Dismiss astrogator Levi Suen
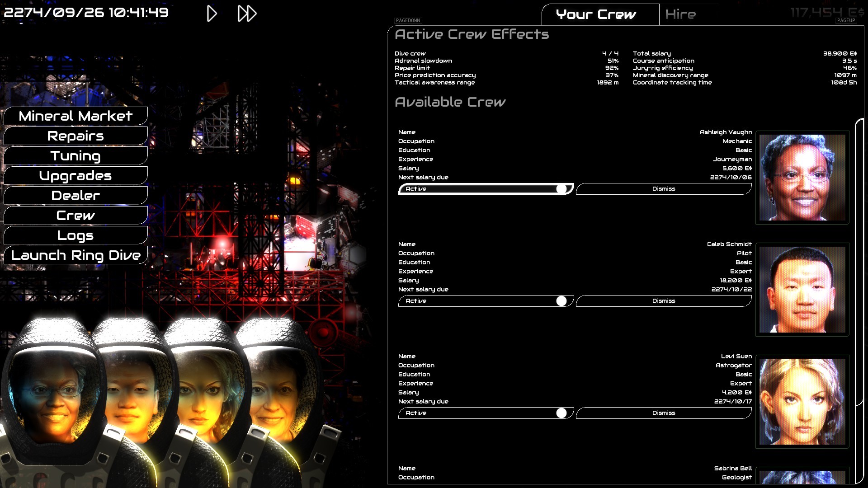The width and height of the screenshot is (868, 488). tap(663, 413)
